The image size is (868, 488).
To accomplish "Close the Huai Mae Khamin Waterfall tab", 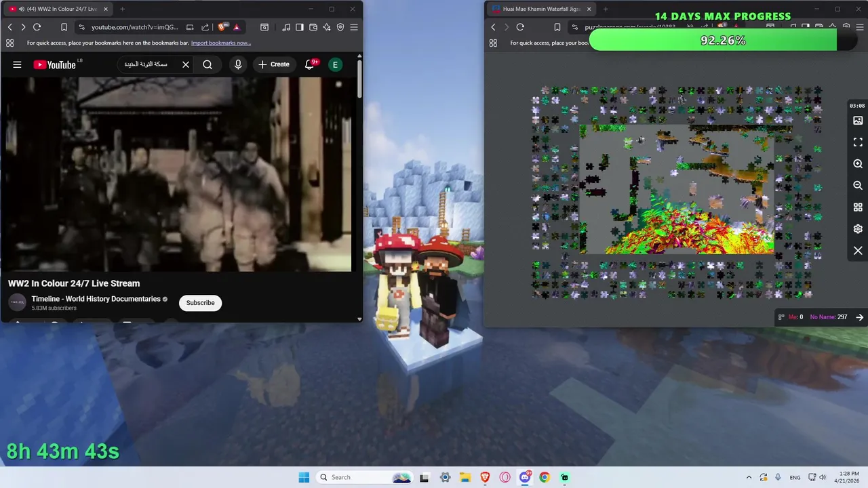I will [x=589, y=9].
